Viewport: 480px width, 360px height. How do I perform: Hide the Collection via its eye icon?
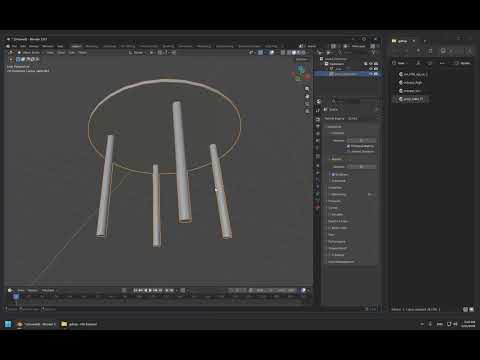pyautogui.click(x=371, y=64)
